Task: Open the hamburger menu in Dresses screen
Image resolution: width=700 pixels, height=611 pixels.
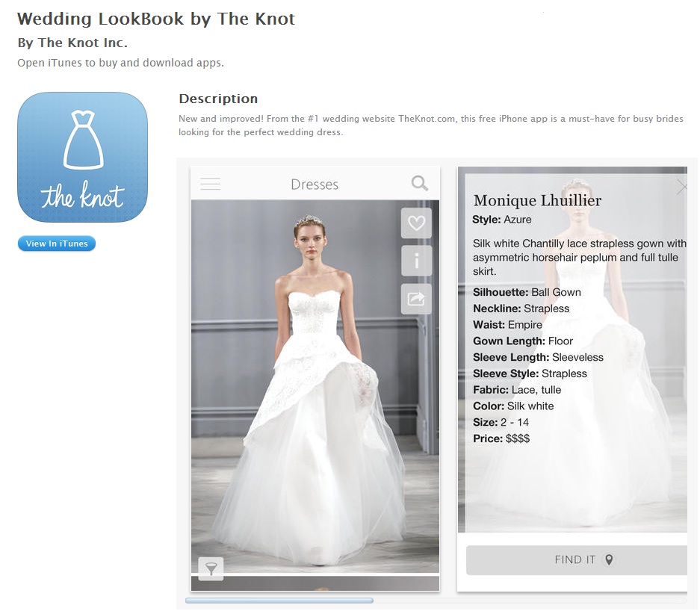Action: 210,184
